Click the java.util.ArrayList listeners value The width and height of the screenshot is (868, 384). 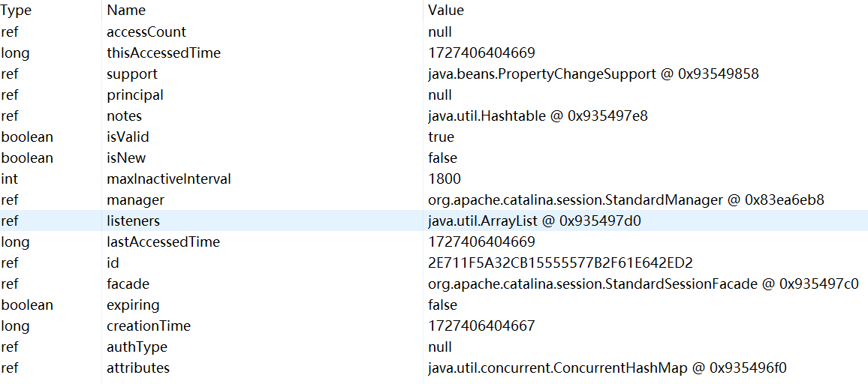pyautogui.click(x=534, y=221)
